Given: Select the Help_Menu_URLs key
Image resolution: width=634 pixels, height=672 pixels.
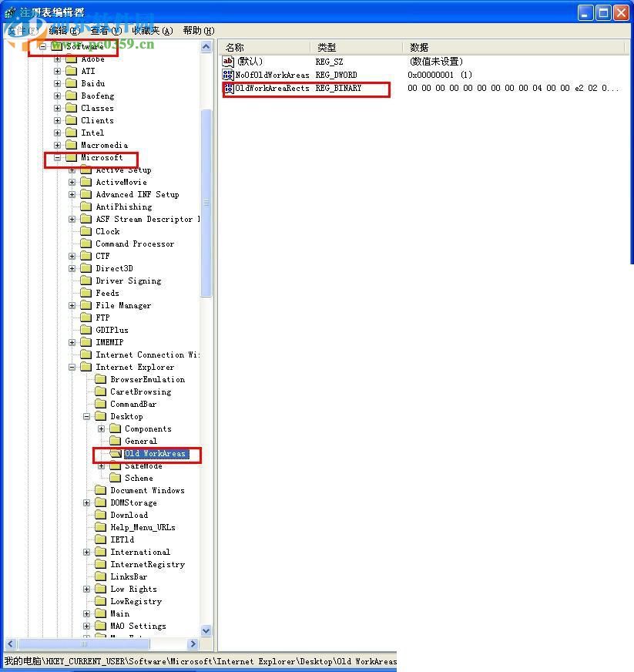Looking at the screenshot, I should click(143, 528).
